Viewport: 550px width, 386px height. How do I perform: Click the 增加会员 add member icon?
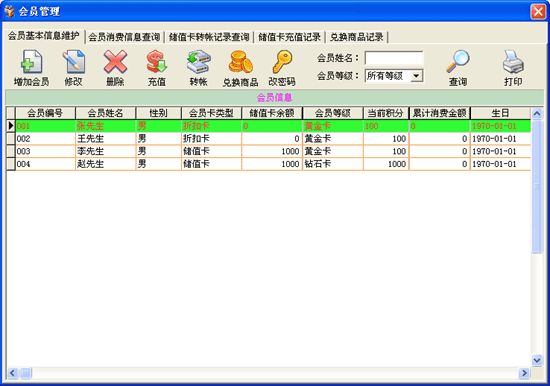tap(32, 62)
